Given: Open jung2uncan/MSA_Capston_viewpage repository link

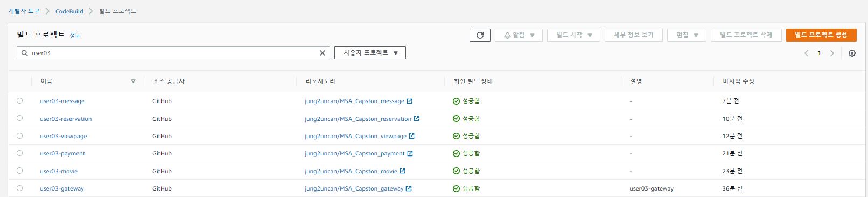Looking at the screenshot, I should click(355, 136).
